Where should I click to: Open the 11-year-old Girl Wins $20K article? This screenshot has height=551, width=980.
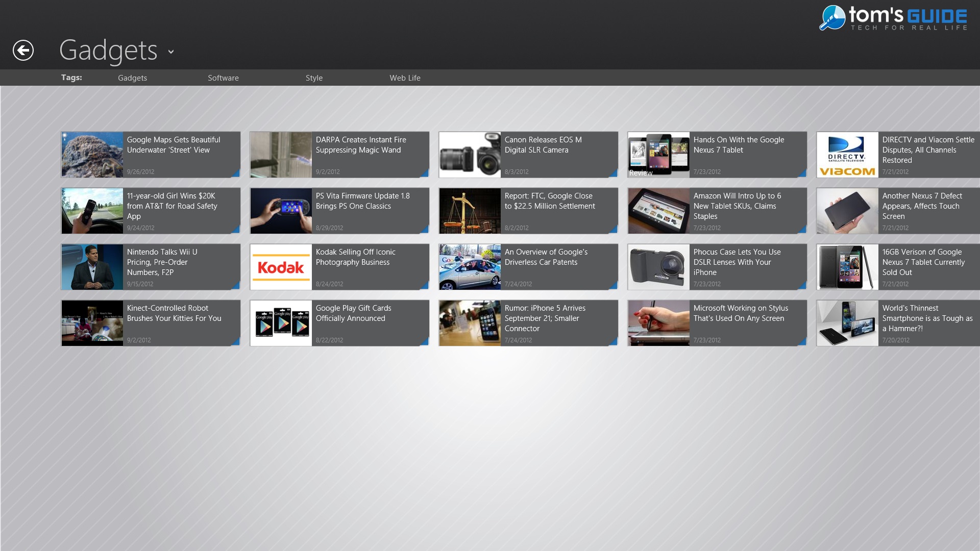[x=151, y=211]
